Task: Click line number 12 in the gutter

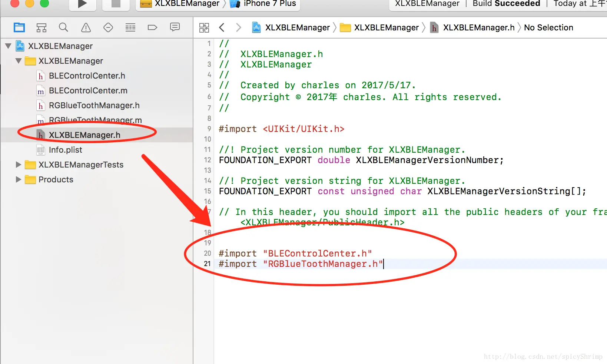Action: [208, 160]
